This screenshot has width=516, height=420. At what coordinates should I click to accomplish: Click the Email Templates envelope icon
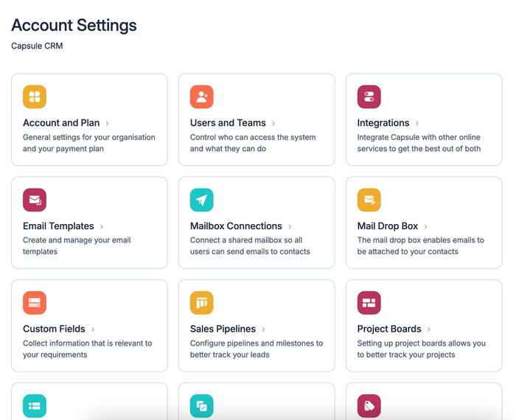click(x=35, y=200)
